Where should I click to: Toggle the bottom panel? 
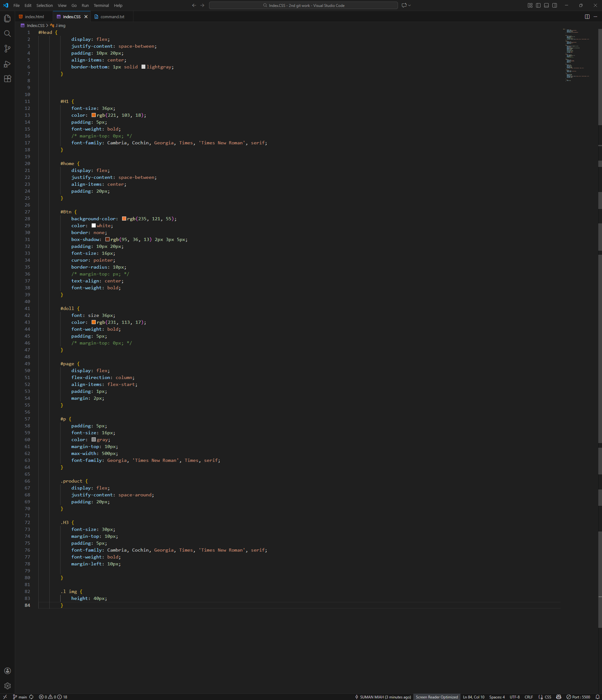tap(546, 5)
